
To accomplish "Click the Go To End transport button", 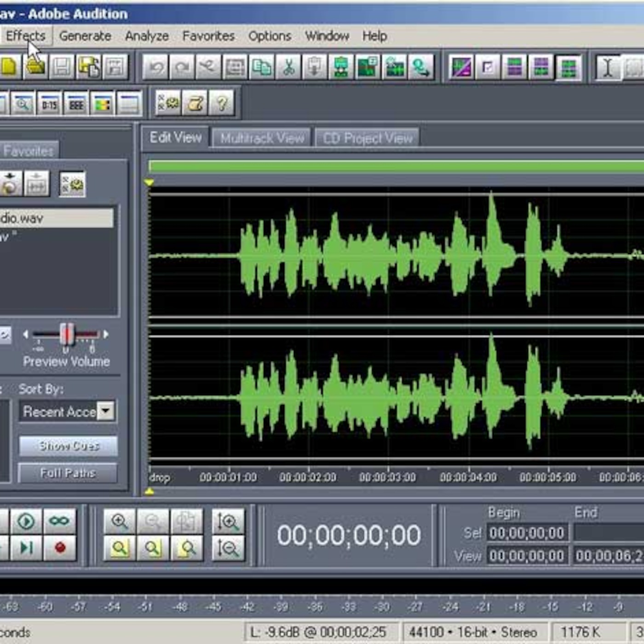I will [26, 547].
